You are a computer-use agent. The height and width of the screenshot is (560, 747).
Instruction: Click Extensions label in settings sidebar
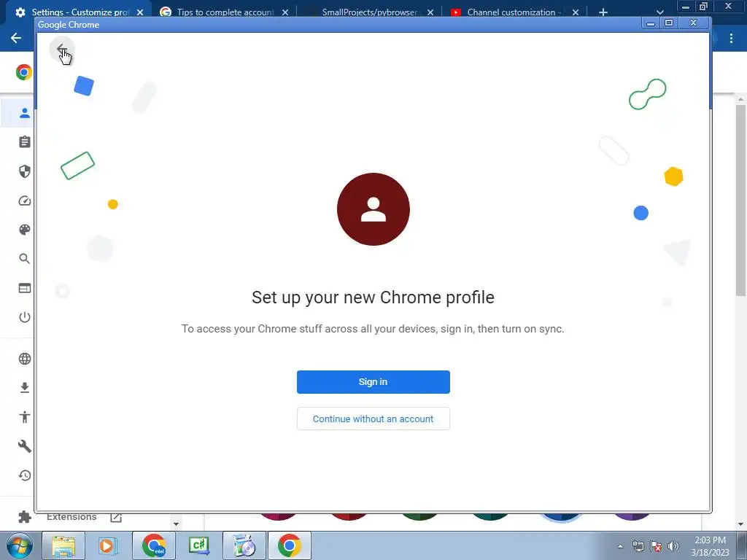point(71,517)
